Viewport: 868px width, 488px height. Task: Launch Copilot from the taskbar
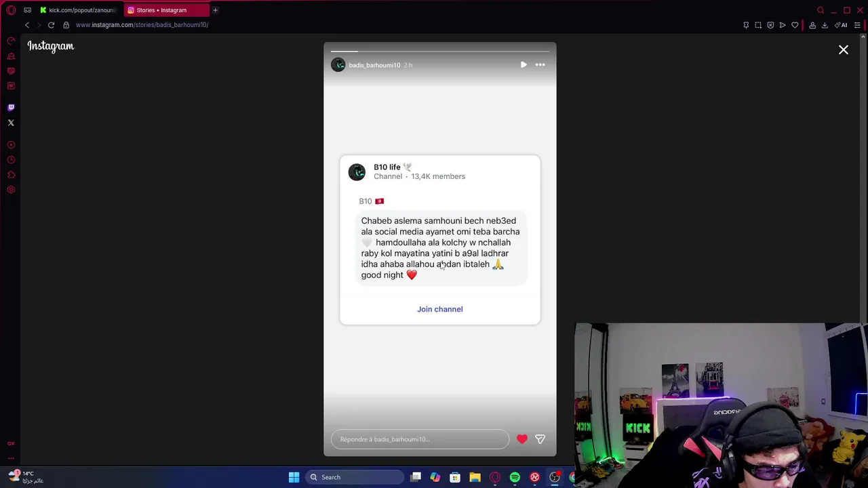coord(435,477)
